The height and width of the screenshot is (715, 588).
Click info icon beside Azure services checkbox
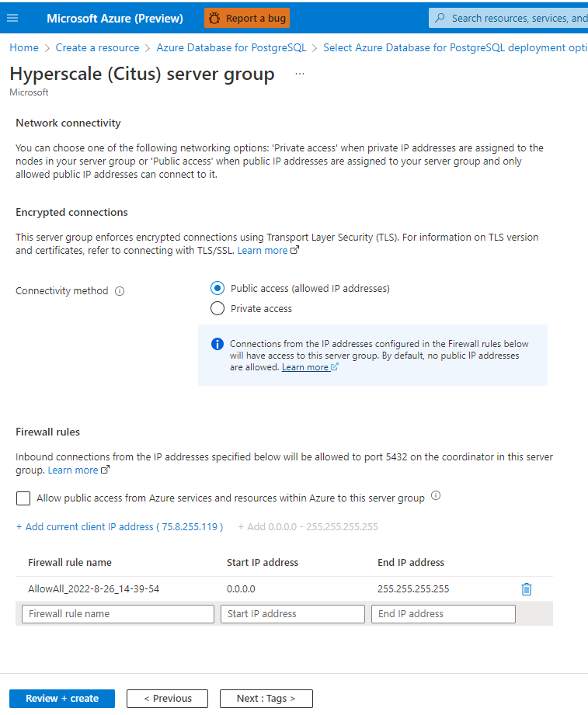tap(436, 495)
